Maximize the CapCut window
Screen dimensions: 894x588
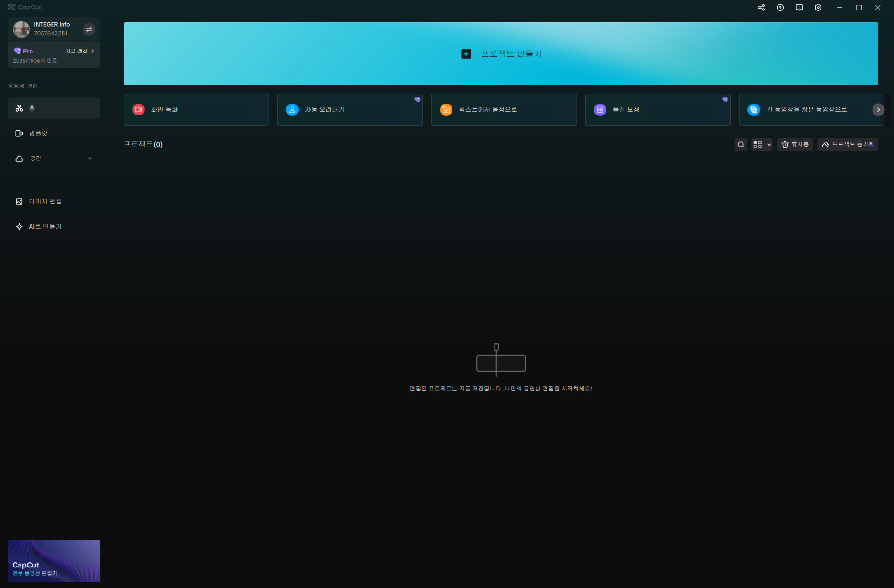tap(859, 8)
